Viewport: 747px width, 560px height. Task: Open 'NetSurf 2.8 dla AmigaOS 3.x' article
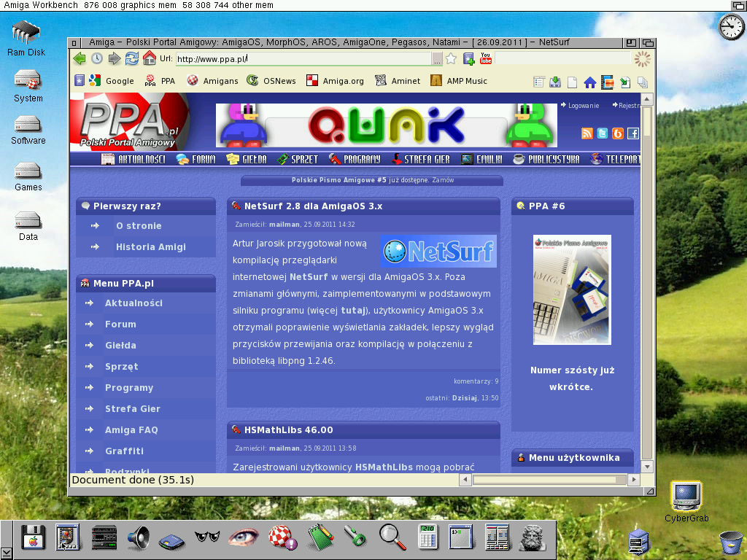click(314, 206)
